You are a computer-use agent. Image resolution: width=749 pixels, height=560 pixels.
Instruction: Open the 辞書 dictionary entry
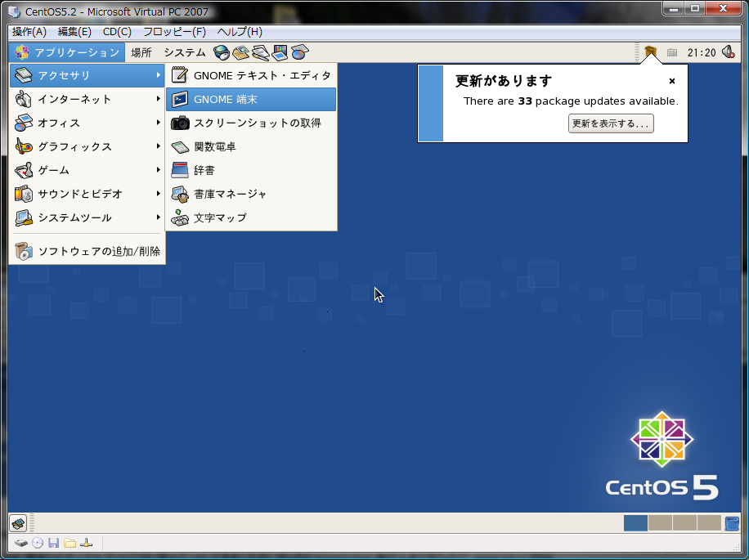click(251, 170)
